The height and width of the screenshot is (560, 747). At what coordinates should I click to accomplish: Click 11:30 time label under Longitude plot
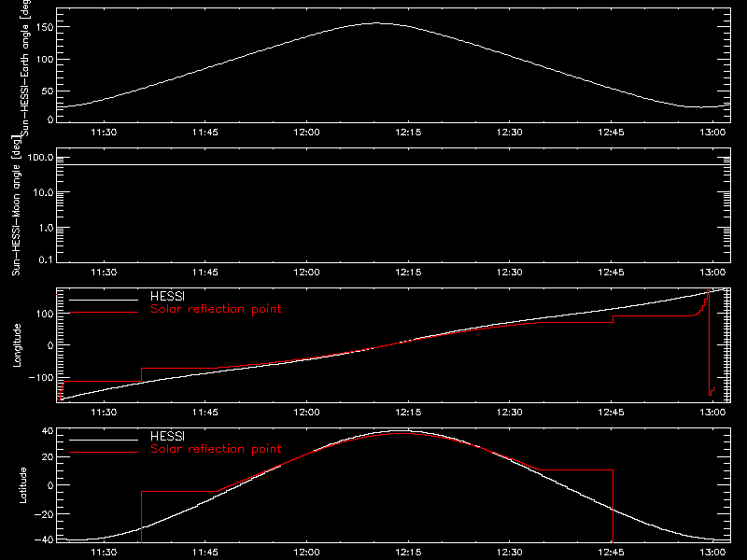click(x=104, y=413)
